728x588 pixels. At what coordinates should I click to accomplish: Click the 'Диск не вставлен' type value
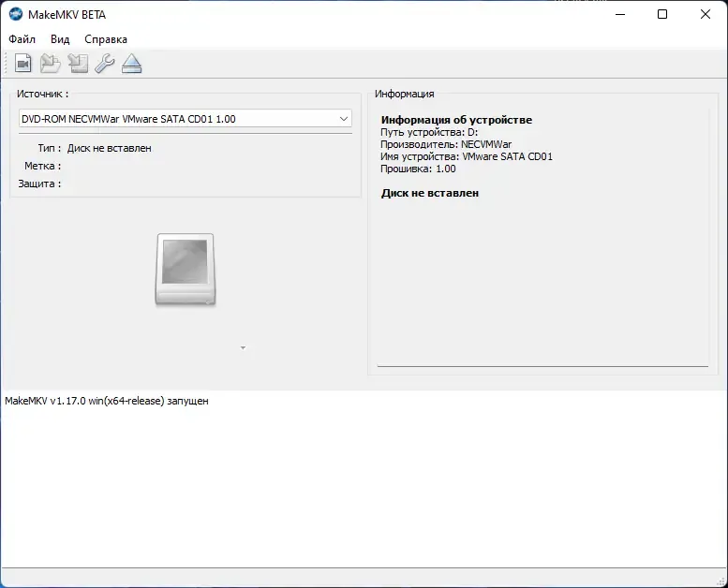pos(109,148)
